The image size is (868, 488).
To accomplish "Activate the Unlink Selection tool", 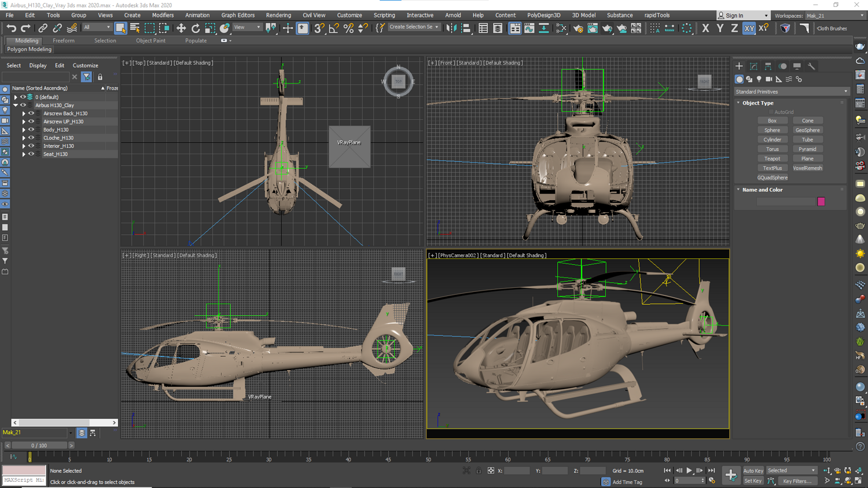I will click(x=57, y=28).
